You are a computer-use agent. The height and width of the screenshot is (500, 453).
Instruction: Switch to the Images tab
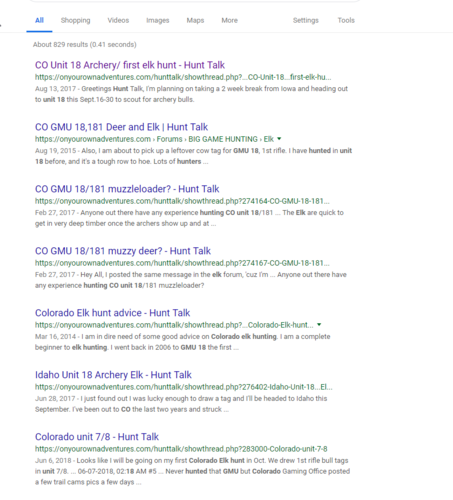[x=158, y=20]
